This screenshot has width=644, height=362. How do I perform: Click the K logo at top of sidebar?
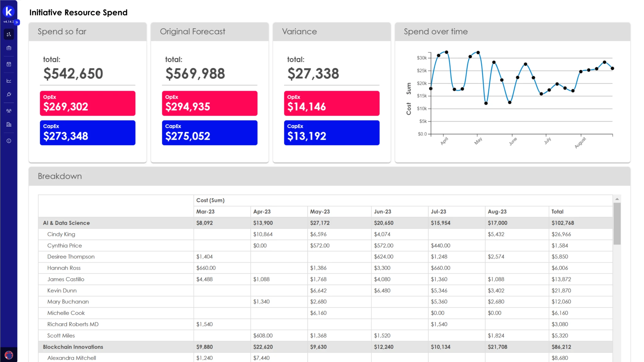pyautogui.click(x=8, y=12)
